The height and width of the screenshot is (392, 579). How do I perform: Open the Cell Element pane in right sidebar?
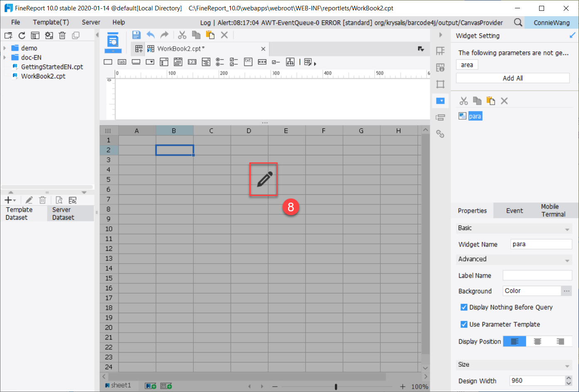[440, 51]
